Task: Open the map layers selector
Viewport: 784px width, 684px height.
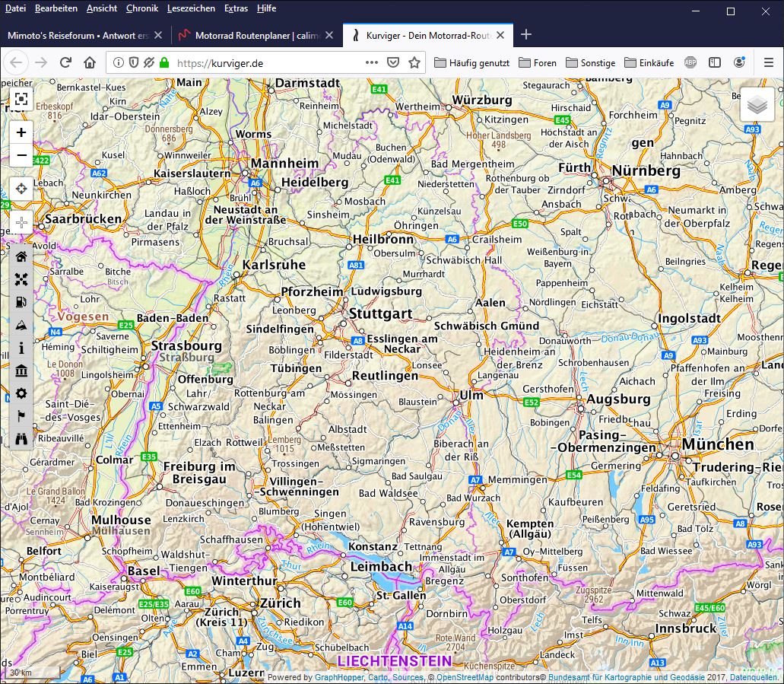Action: pyautogui.click(x=757, y=105)
